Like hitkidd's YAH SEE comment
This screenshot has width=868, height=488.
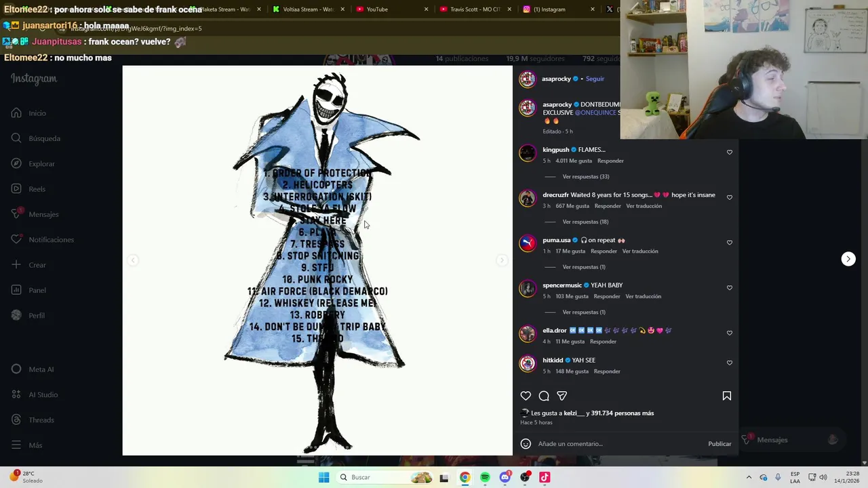point(730,363)
